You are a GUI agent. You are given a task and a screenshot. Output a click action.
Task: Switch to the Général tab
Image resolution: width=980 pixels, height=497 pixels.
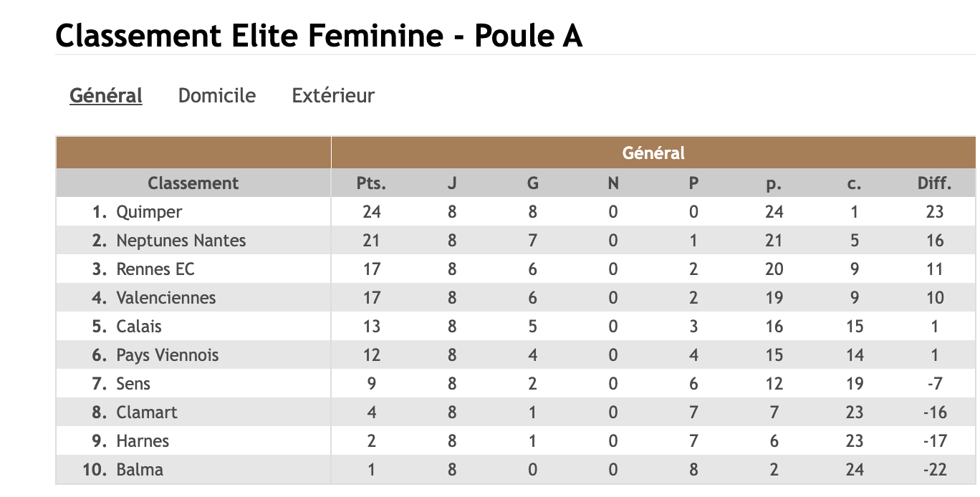coord(106,95)
